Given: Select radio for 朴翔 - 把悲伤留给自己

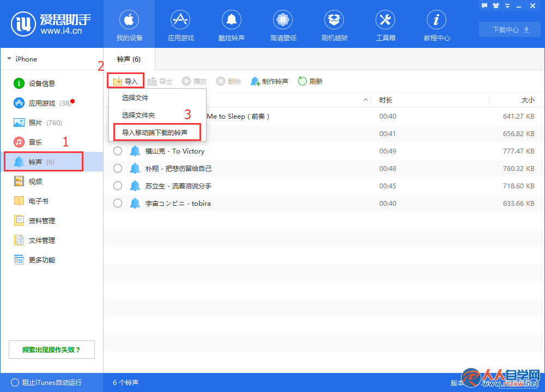Looking at the screenshot, I should (x=118, y=168).
